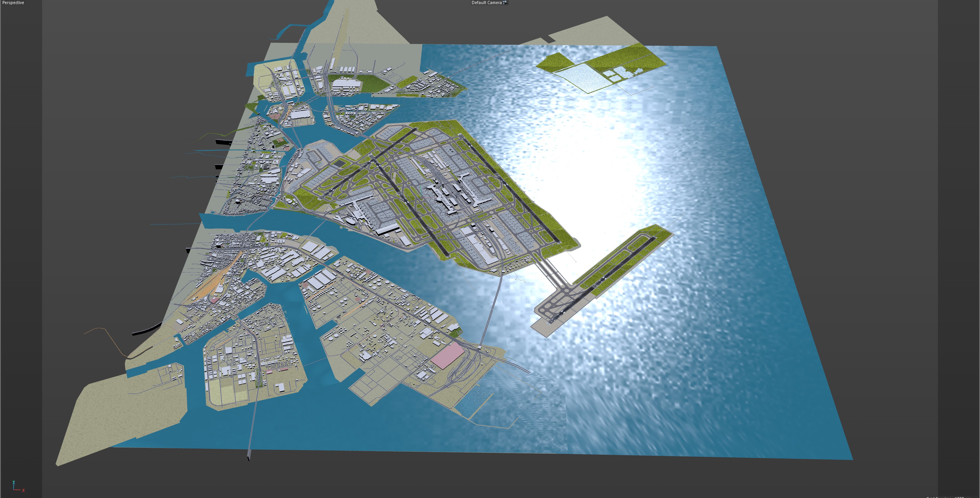Click the camera icon beside Default Camera
The width and height of the screenshot is (980, 498).
coord(505,3)
